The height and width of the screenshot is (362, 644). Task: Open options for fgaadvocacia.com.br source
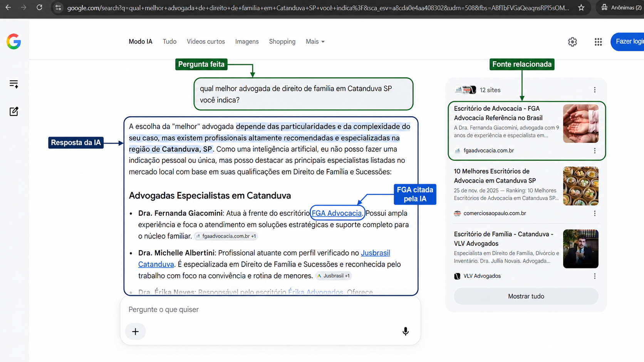pos(595,151)
